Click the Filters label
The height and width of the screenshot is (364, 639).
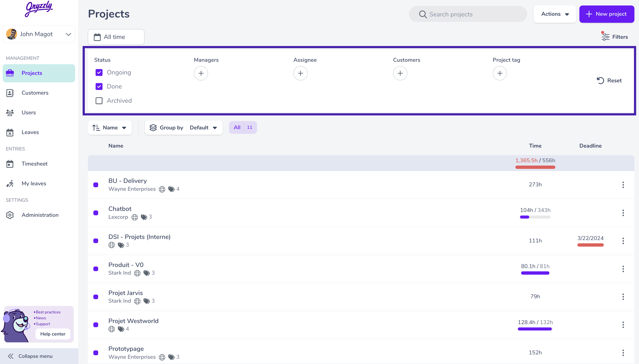click(620, 37)
